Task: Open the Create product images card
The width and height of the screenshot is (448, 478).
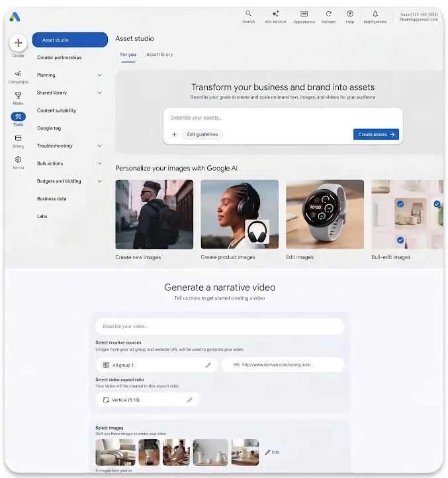Action: [240, 214]
